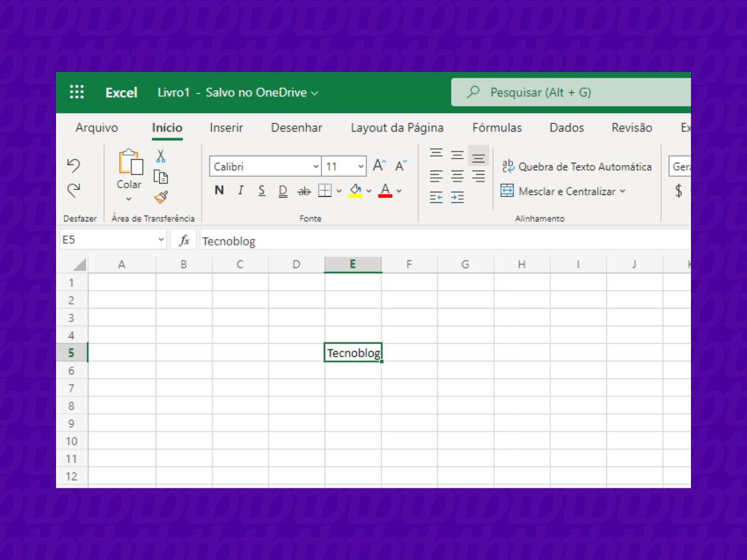Select the Italic formatting icon
This screenshot has height=560, width=747.
click(x=240, y=190)
